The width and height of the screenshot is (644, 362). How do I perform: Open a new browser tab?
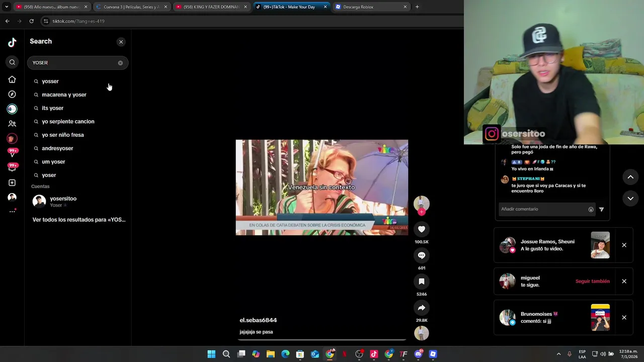[x=417, y=7]
